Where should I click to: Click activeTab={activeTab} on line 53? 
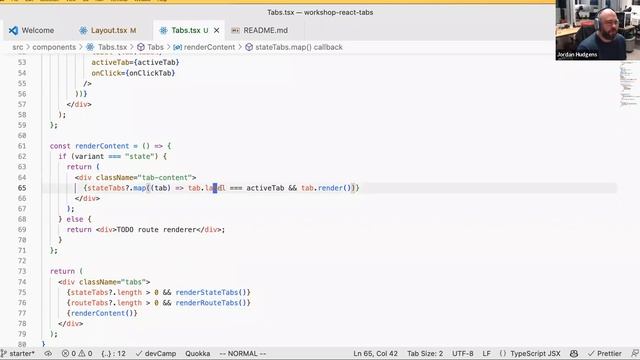click(x=136, y=62)
